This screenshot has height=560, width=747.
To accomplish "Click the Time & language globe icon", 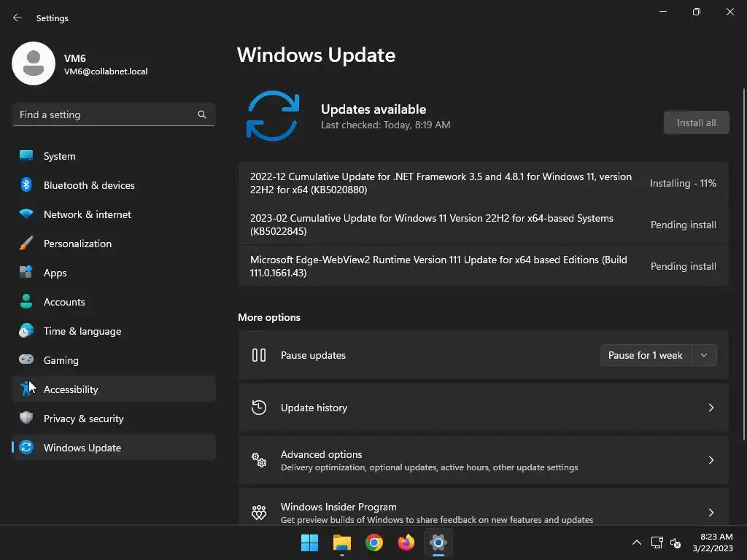I will point(26,330).
